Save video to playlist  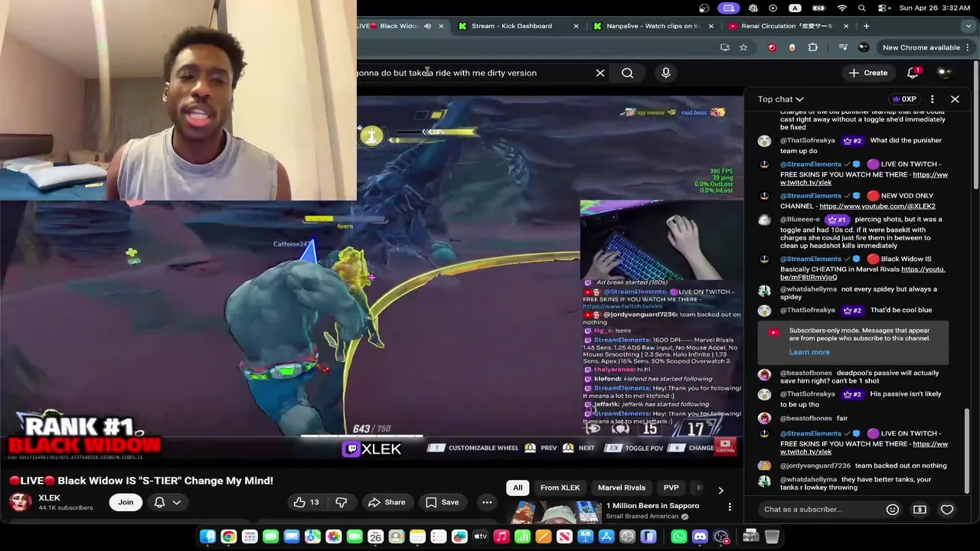coord(443,502)
